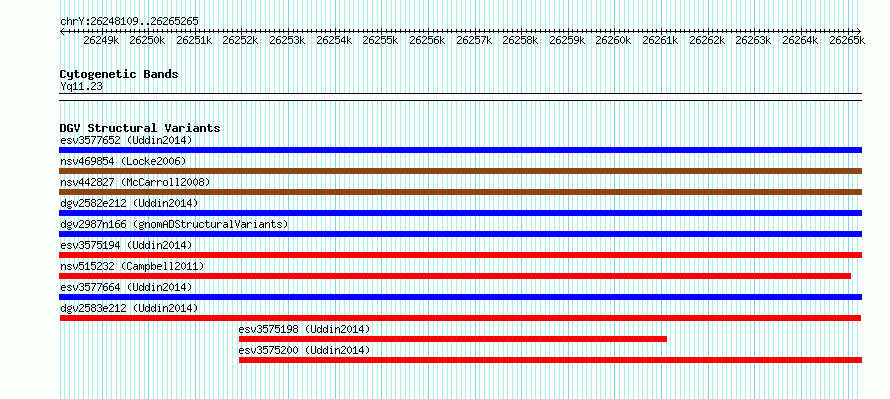The height and width of the screenshot is (399, 890).
Task: Click the 26251k ruler label
Action: (194, 40)
